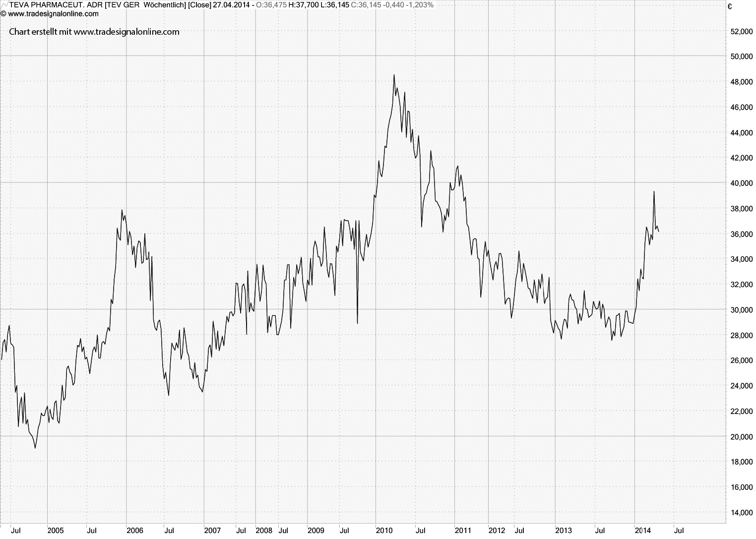Click the 38,000 price axis label

coord(742,209)
